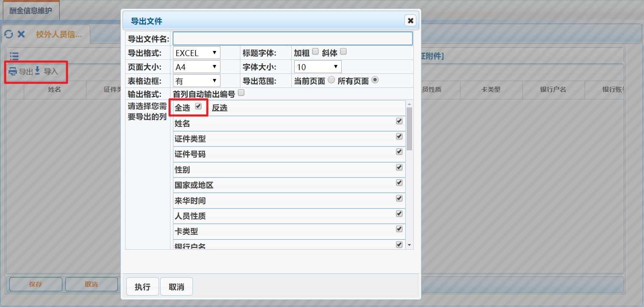Switch to the 酬金信息维护 tab
644x307 pixels.
[x=31, y=11]
